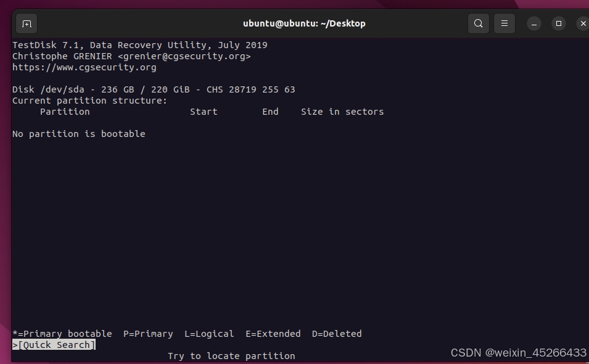The width and height of the screenshot is (589, 364).
Task: Click the TestDisk 7.1 header line
Action: click(140, 45)
